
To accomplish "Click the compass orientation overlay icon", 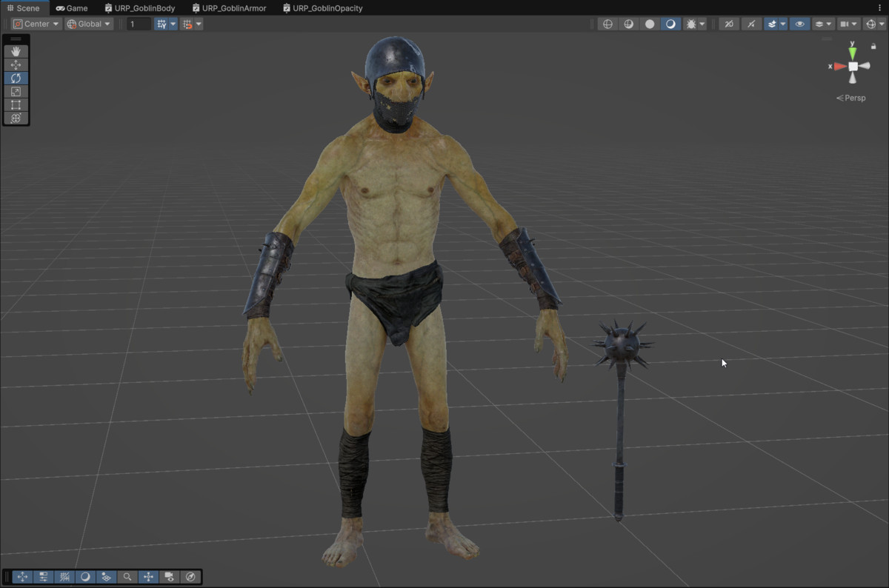I will [190, 577].
